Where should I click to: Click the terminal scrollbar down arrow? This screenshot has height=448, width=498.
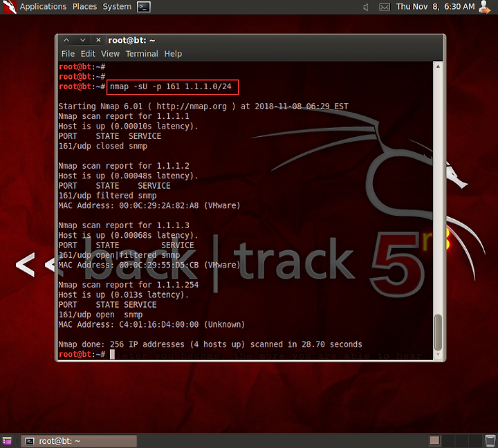[x=438, y=355]
